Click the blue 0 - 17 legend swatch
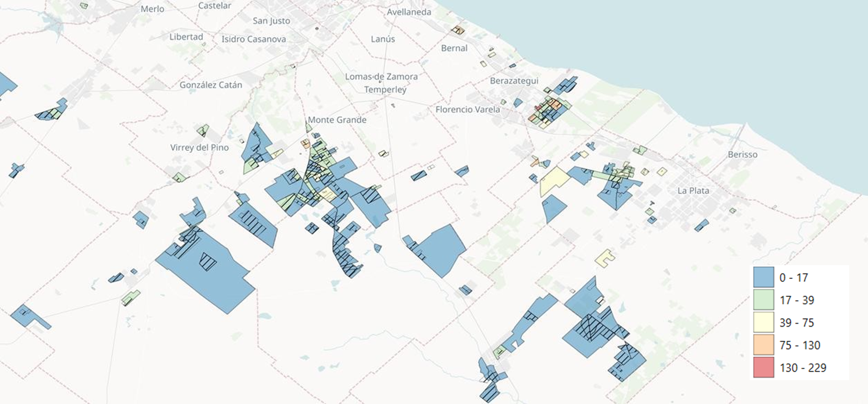 (763, 277)
